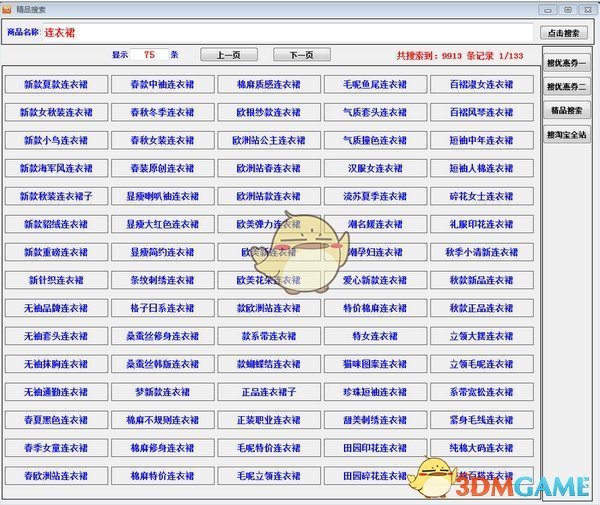Go to next page with 下一页
This screenshot has width=600, height=505.
coord(302,55)
